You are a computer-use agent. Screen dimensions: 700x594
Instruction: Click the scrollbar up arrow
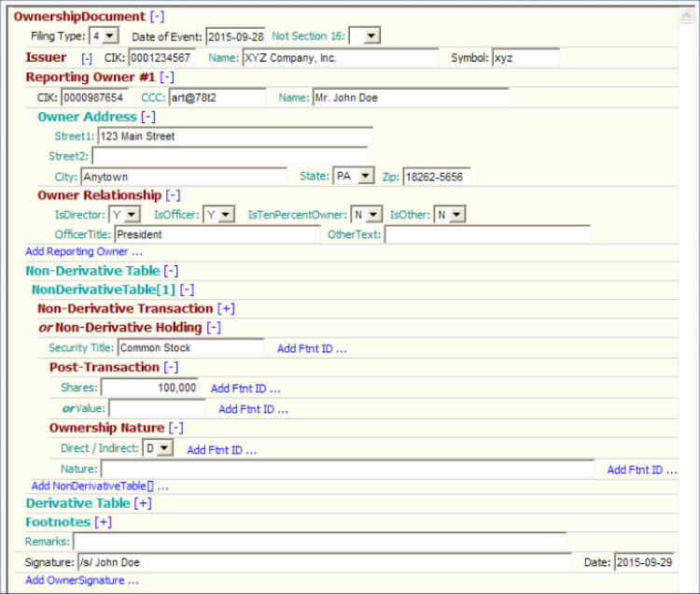pos(686,16)
